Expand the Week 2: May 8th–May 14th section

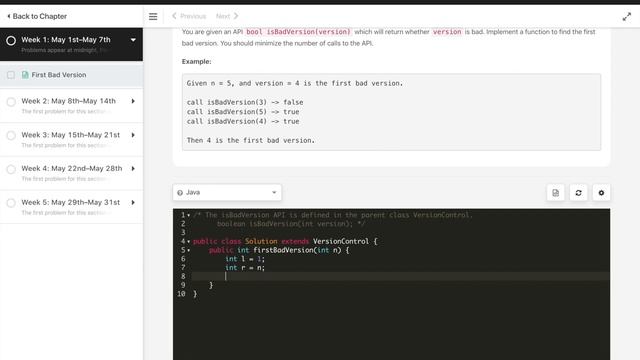133,101
